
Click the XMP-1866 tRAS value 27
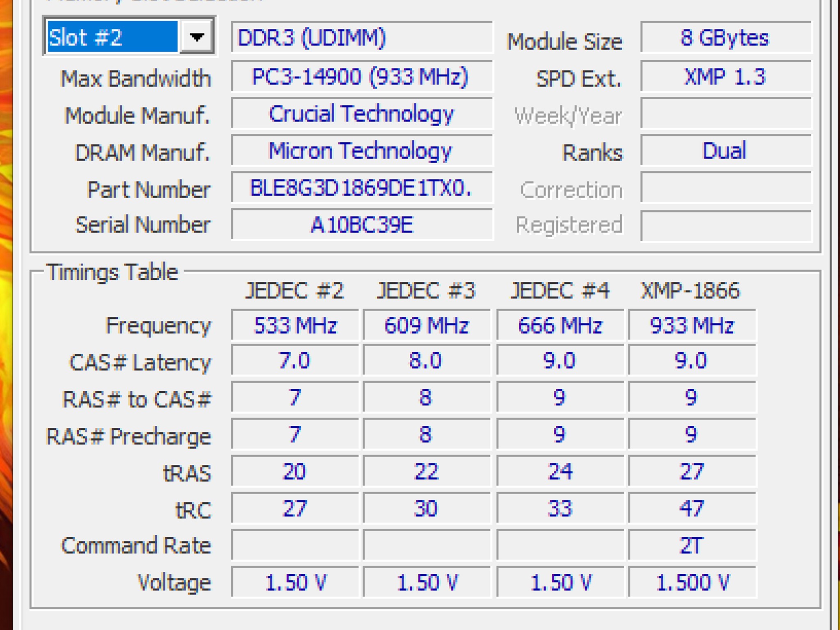[x=692, y=471]
